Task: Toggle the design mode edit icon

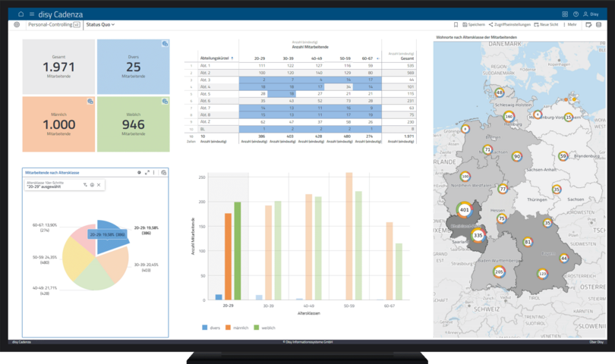Action: (x=588, y=25)
